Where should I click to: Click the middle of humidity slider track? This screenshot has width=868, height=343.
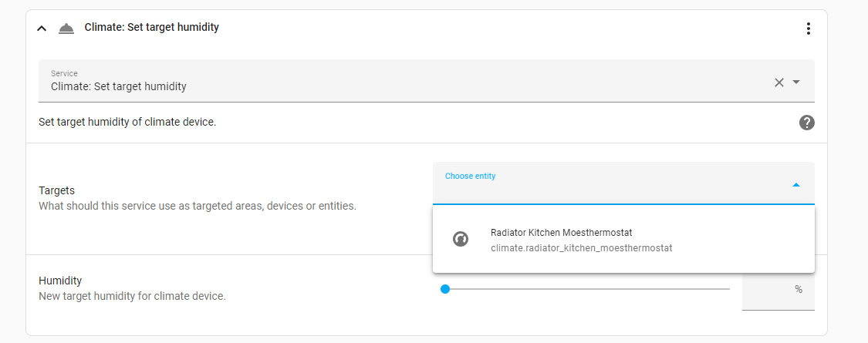(x=587, y=289)
